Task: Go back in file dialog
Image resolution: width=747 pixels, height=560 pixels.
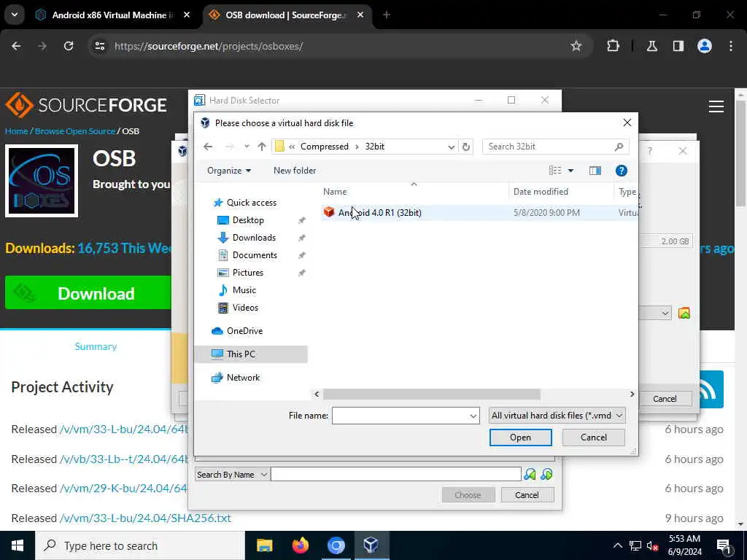Action: click(x=208, y=147)
